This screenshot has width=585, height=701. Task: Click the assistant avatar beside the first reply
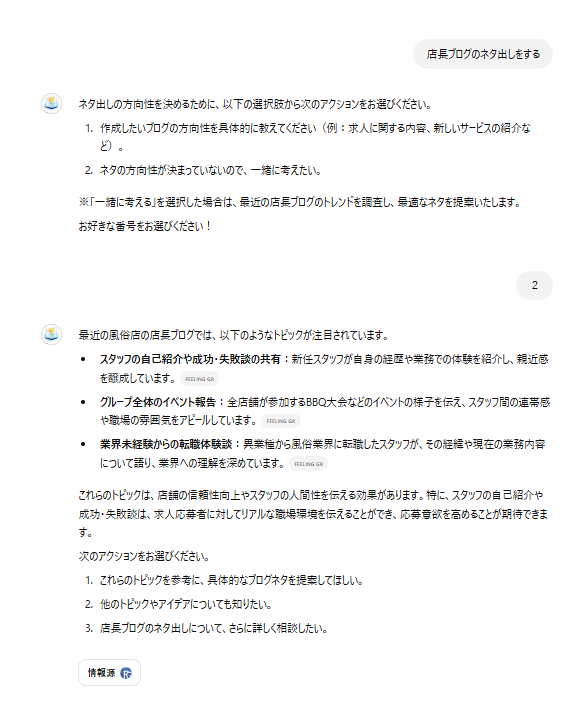[x=51, y=104]
